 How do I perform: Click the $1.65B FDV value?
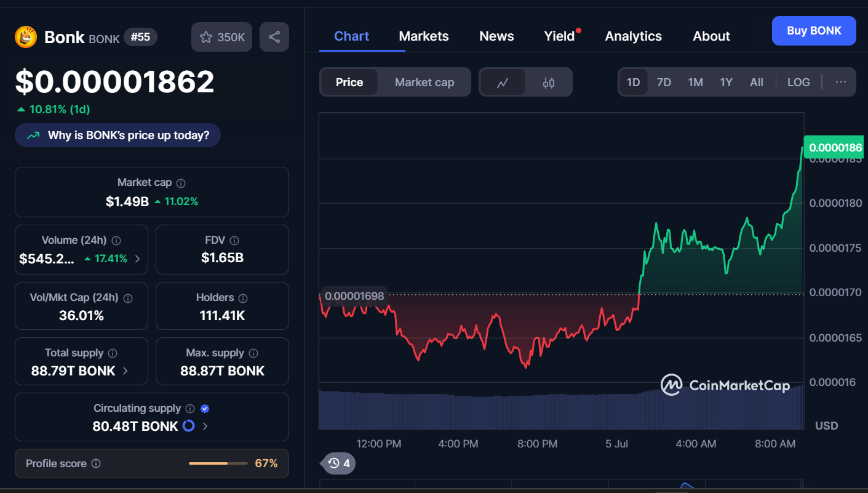(x=222, y=258)
